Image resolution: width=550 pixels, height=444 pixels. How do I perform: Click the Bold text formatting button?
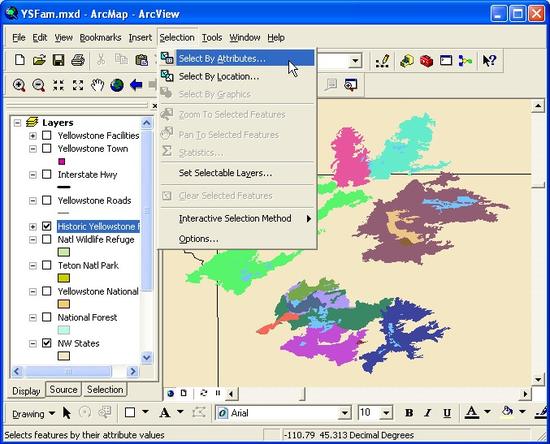point(409,413)
